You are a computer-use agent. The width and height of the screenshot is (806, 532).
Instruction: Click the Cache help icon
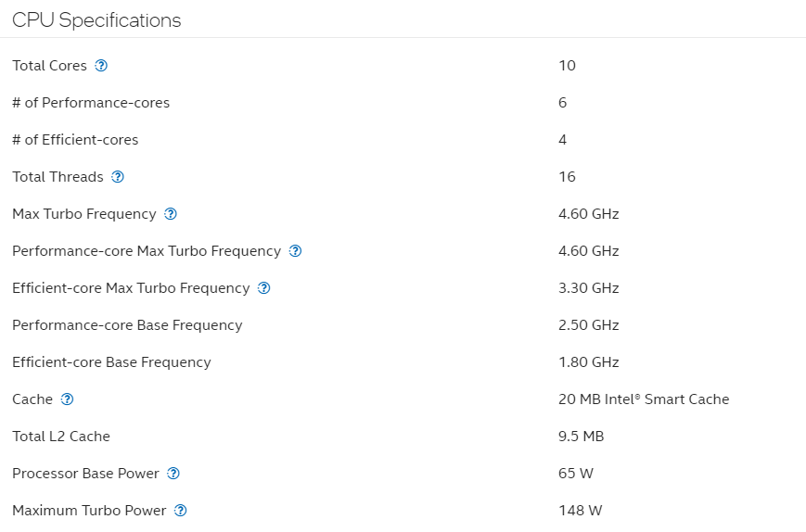[x=67, y=399]
